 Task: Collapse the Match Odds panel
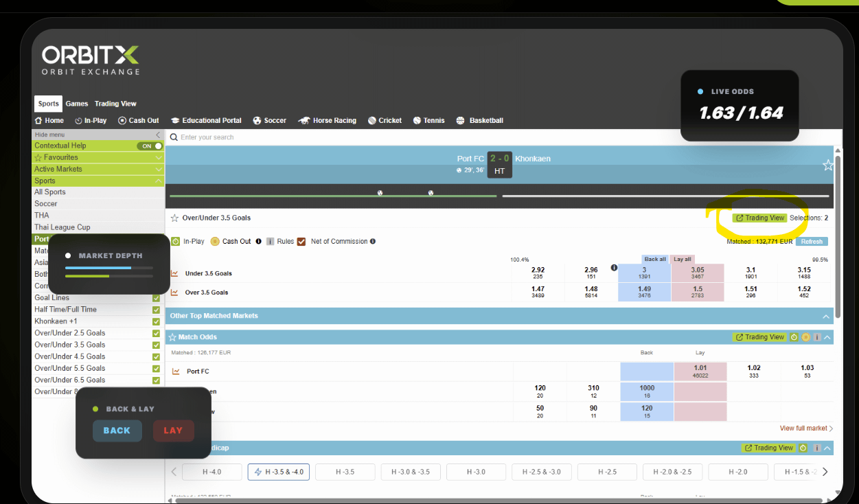827,337
